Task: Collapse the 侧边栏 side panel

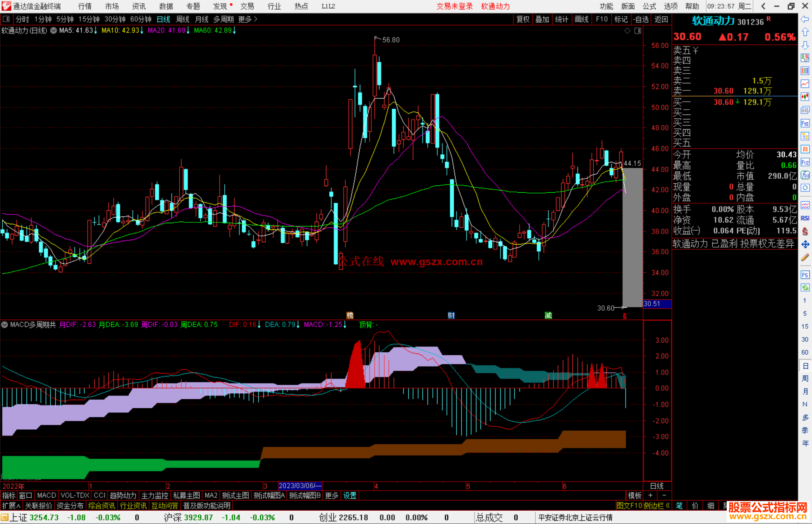Action: coord(657,506)
